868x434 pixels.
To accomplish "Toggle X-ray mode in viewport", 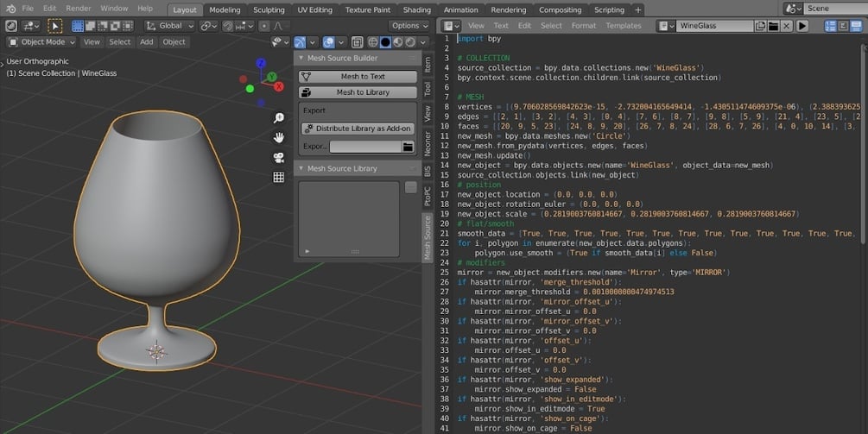I will click(x=357, y=42).
